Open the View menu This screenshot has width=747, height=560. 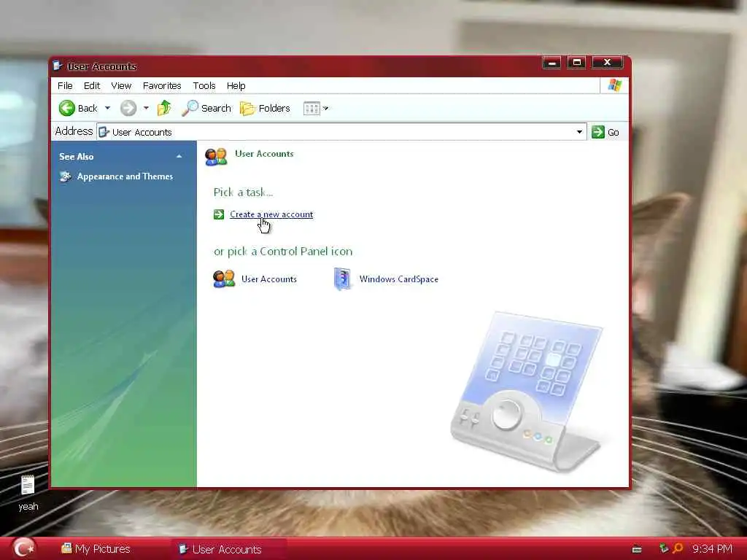(x=121, y=86)
